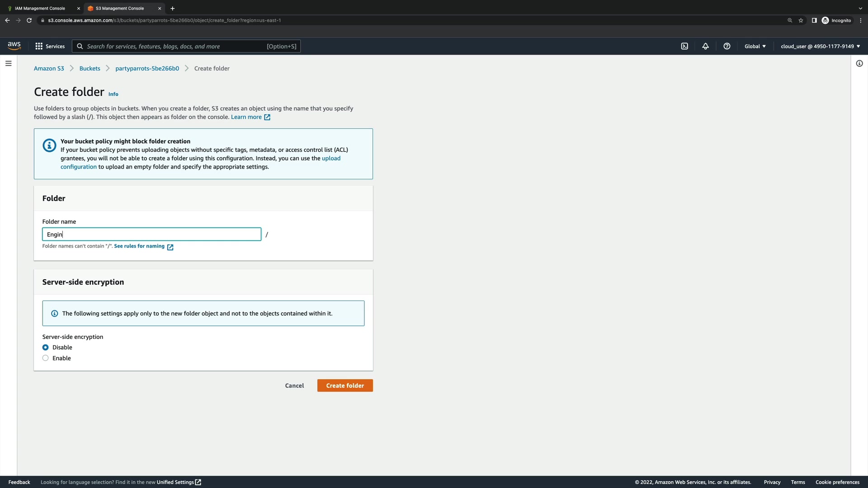868x488 pixels.
Task: Expand the Global region dropdown
Action: click(755, 46)
